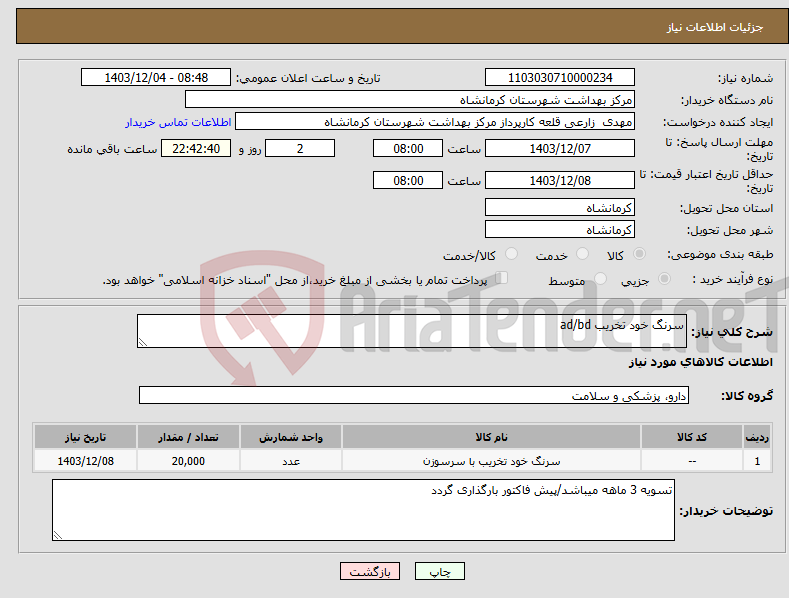Viewport: 789px width, 598px height.
Task: Click row number 1 cell
Action: pyautogui.click(x=757, y=461)
